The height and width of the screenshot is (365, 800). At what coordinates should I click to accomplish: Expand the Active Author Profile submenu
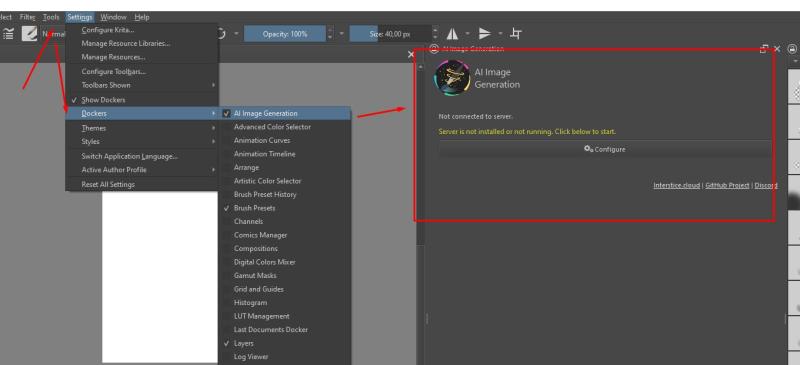tap(142, 169)
